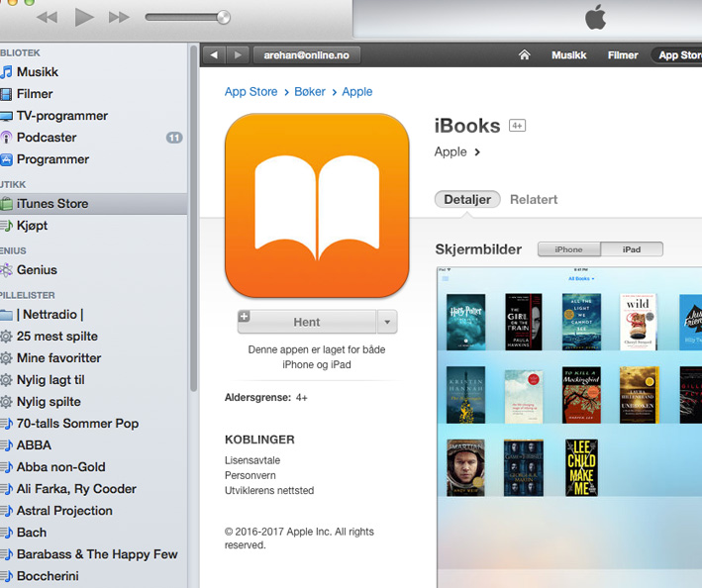Click the Apple breadcrumb link

pos(357,92)
